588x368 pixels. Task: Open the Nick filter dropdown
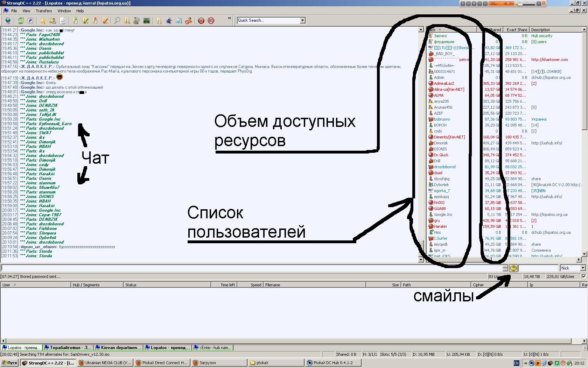coord(583,268)
